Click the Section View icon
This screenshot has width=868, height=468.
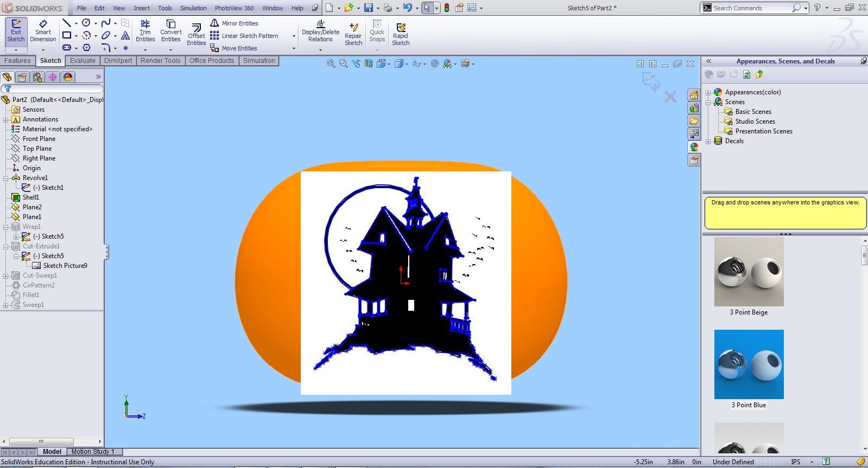point(369,63)
